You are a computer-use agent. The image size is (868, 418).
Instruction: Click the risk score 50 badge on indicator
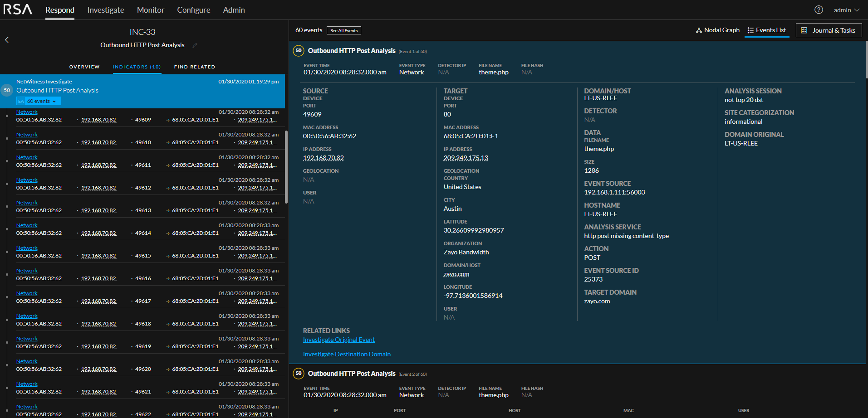pos(7,90)
